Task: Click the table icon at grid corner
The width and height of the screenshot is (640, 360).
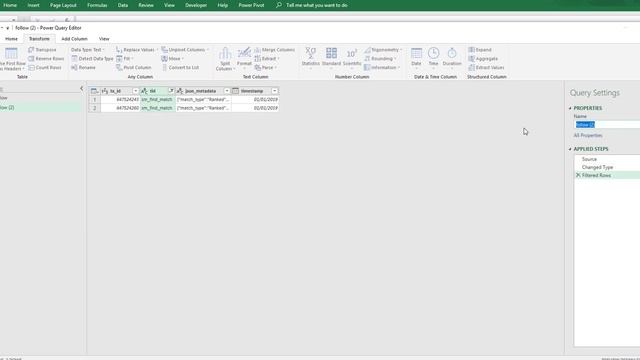Action: coord(94,91)
